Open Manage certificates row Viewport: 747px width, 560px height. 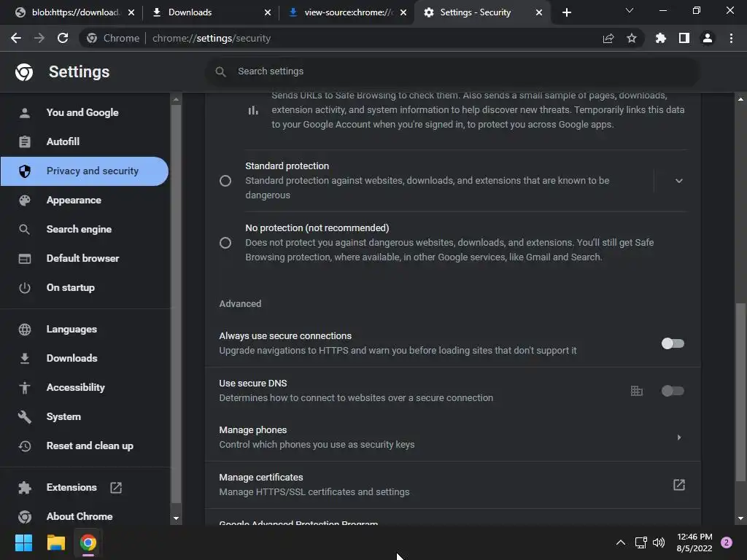(x=452, y=485)
